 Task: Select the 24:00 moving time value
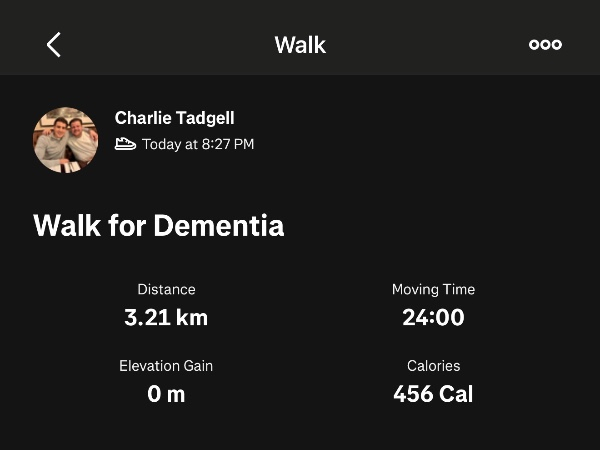433,318
